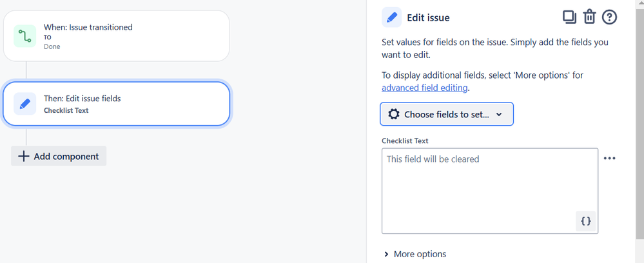Screen dimensions: 644x263
Task: Open the advanced field editing link
Action: (x=425, y=88)
